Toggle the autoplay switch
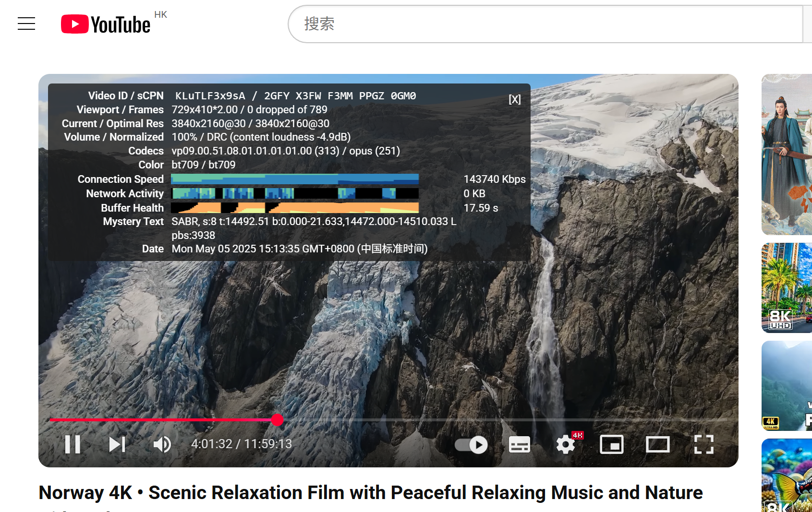 [x=471, y=445]
